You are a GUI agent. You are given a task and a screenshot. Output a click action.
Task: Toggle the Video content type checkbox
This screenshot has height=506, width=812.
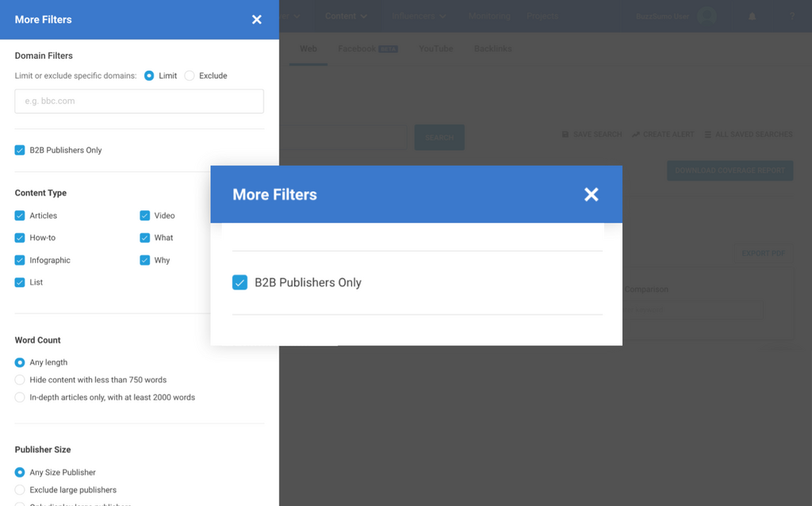[x=145, y=216]
